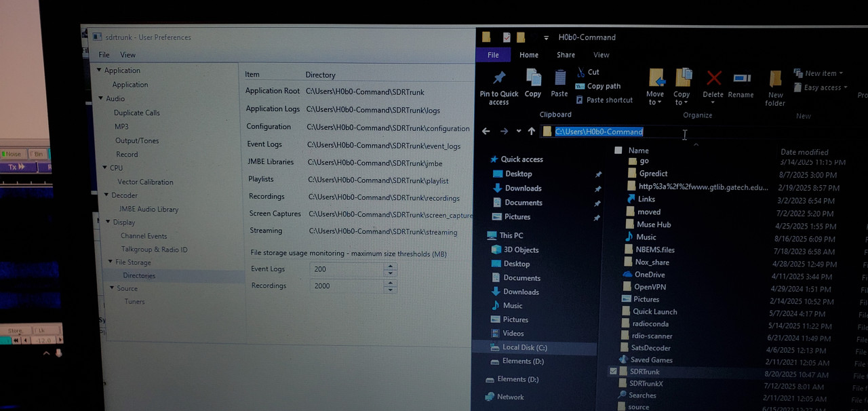This screenshot has height=411, width=868.
Task: Collapse the Source tree node
Action: (112, 288)
